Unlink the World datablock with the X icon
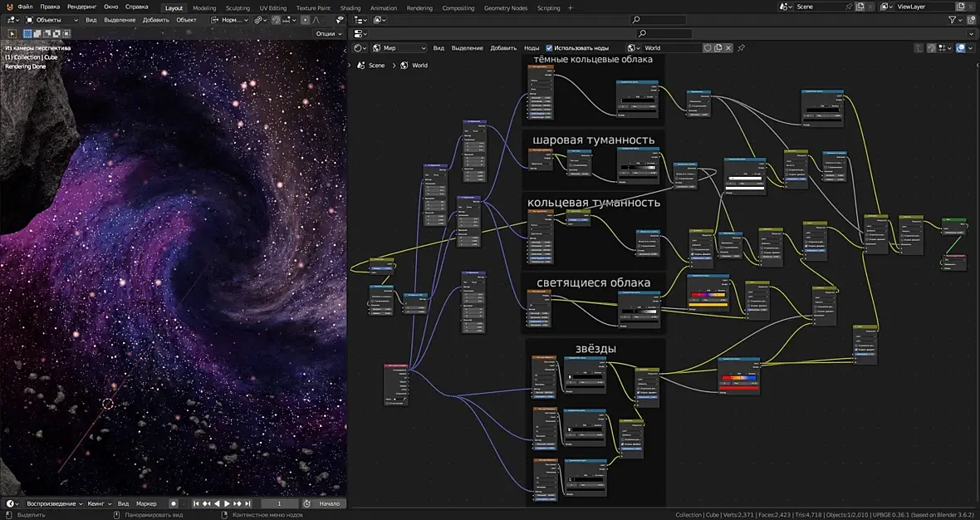 728,48
